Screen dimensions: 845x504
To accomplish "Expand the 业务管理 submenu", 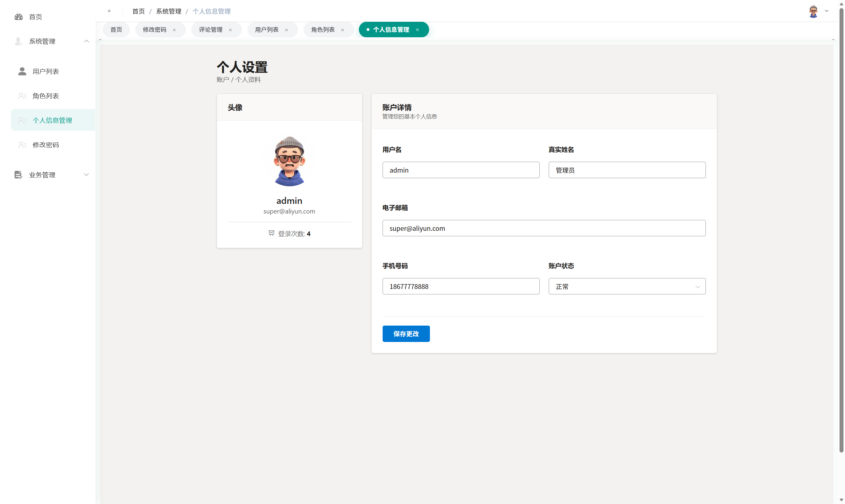I will click(x=86, y=175).
